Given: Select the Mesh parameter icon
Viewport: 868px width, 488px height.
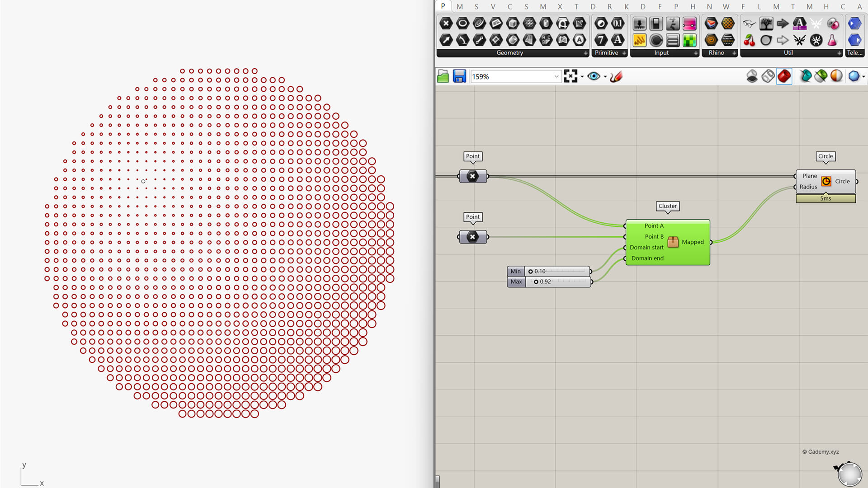Looking at the screenshot, I should click(529, 23).
